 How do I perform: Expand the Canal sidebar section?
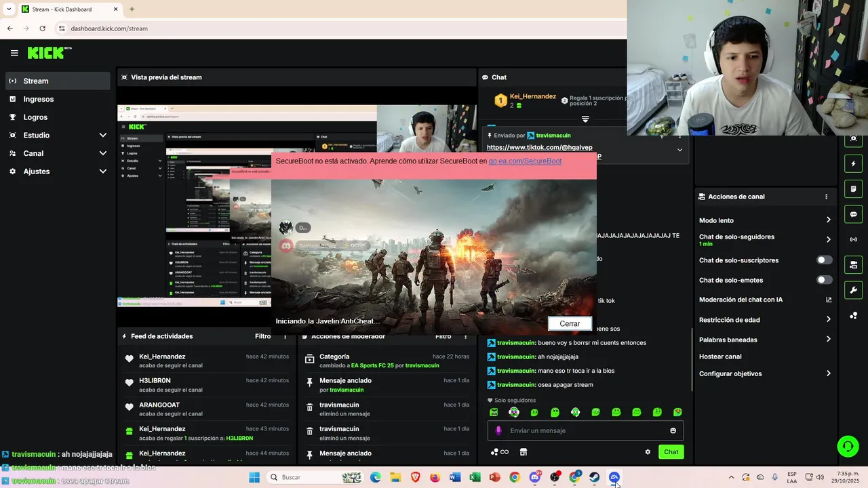[x=58, y=153]
